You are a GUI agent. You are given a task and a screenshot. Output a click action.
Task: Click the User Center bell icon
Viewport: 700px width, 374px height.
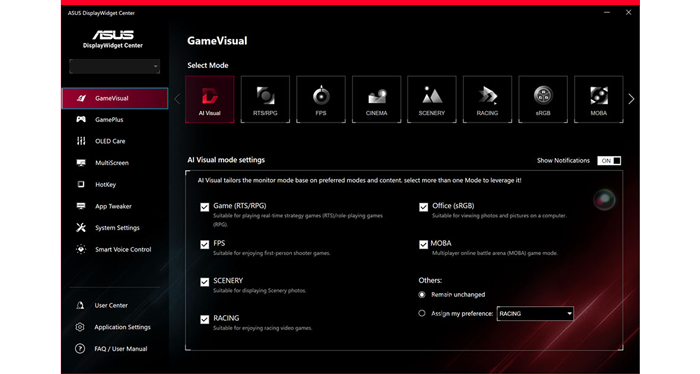(x=80, y=305)
